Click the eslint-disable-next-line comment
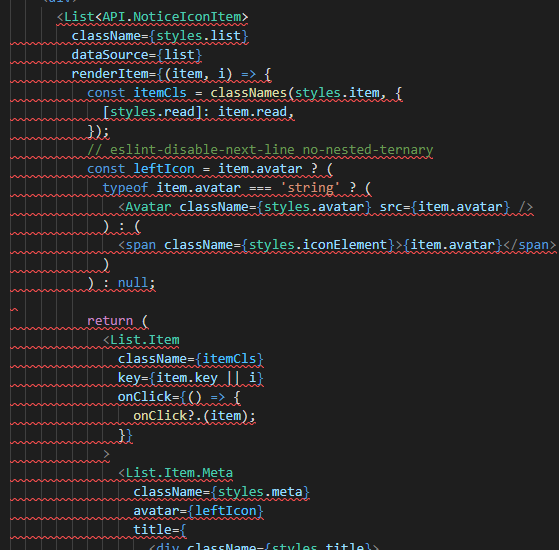 [260, 150]
